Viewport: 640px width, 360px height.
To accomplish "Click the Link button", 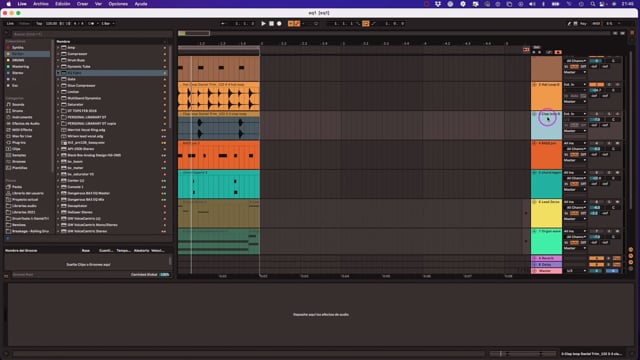I will (x=10, y=24).
